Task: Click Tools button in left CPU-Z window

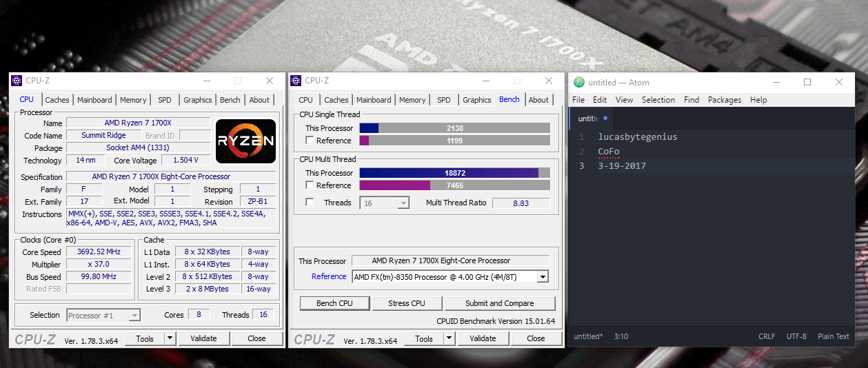Action: [x=145, y=338]
